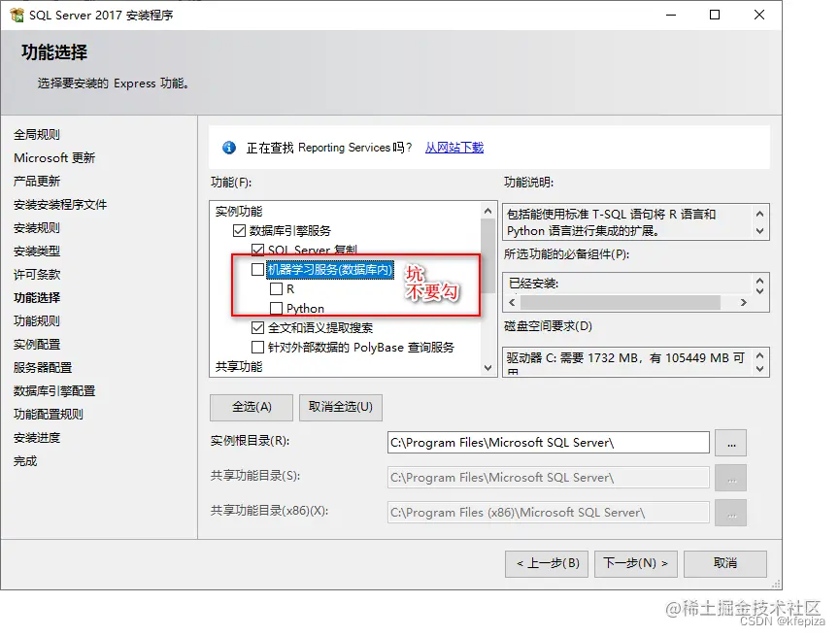840x637 pixels.
Task: Click the 共享功能目录(x86) path field
Action: pyautogui.click(x=548, y=513)
